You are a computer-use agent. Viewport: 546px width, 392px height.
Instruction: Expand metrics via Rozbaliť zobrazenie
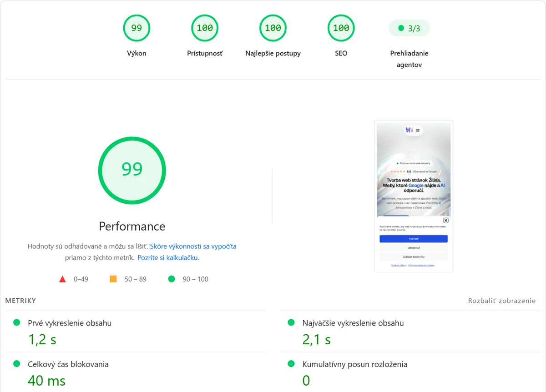tap(502, 301)
